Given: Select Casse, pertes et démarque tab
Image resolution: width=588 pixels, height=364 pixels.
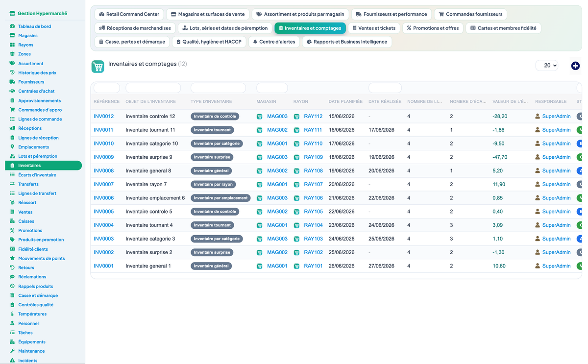Looking at the screenshot, I should tap(132, 42).
